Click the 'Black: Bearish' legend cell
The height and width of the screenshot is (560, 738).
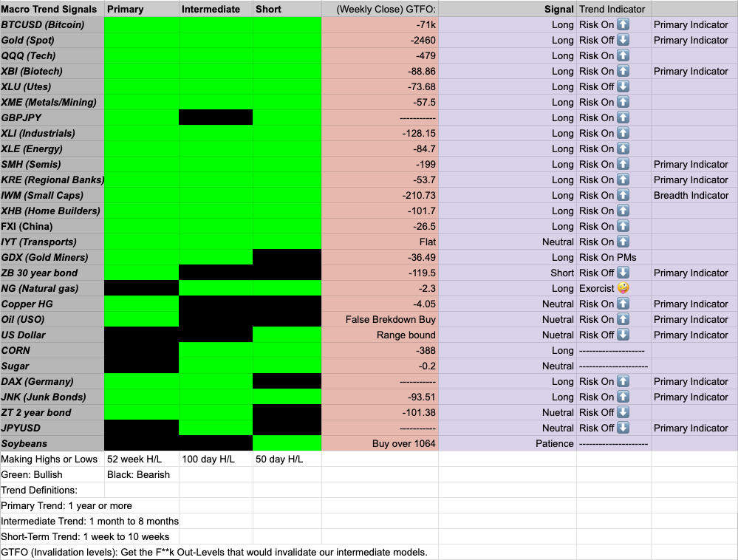coord(141,475)
